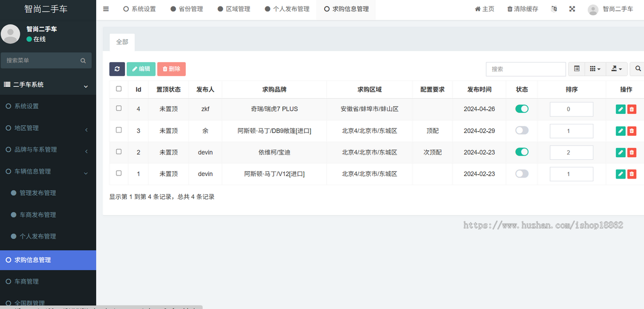Enable status switch for row Id 3
This screenshot has height=309, width=644.
click(522, 130)
